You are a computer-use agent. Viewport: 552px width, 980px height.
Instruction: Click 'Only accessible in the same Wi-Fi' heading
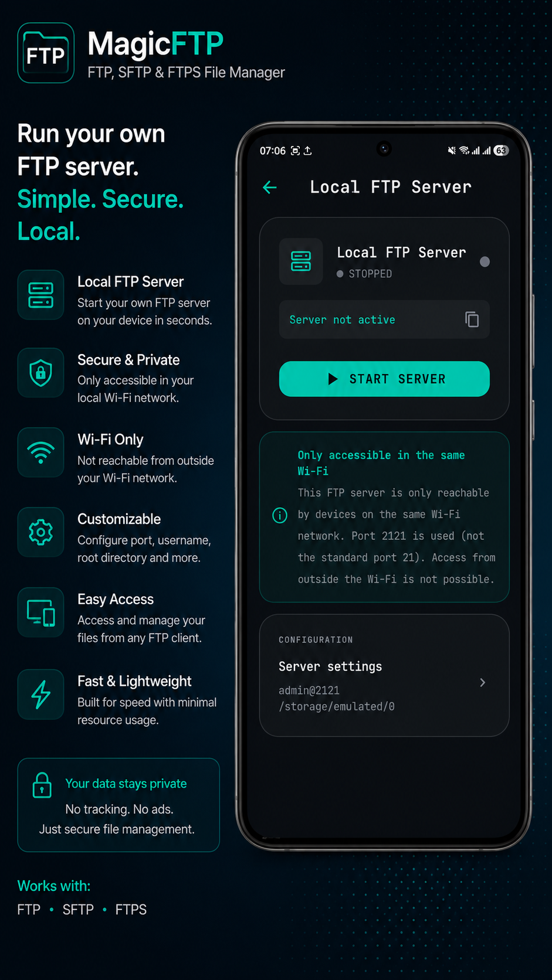pos(381,463)
